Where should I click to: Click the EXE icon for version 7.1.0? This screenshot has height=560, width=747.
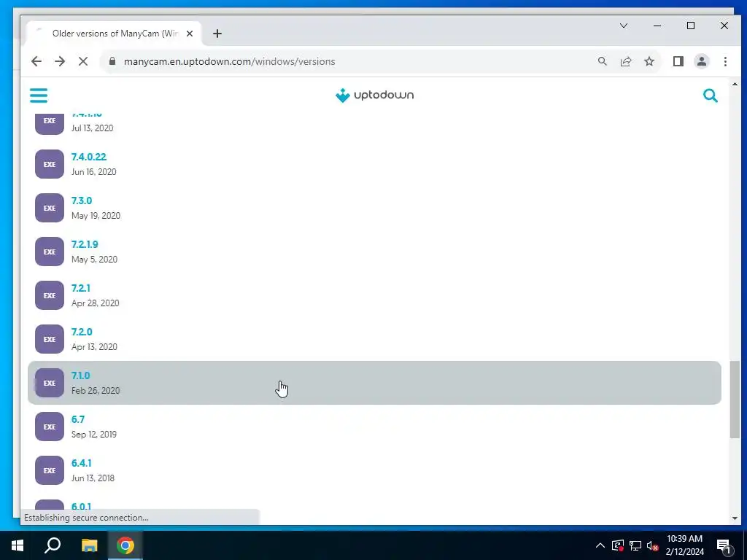(x=50, y=384)
